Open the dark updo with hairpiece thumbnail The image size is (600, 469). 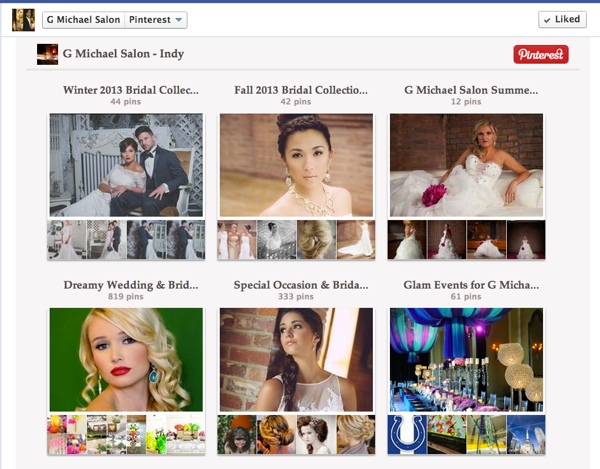pos(316,435)
